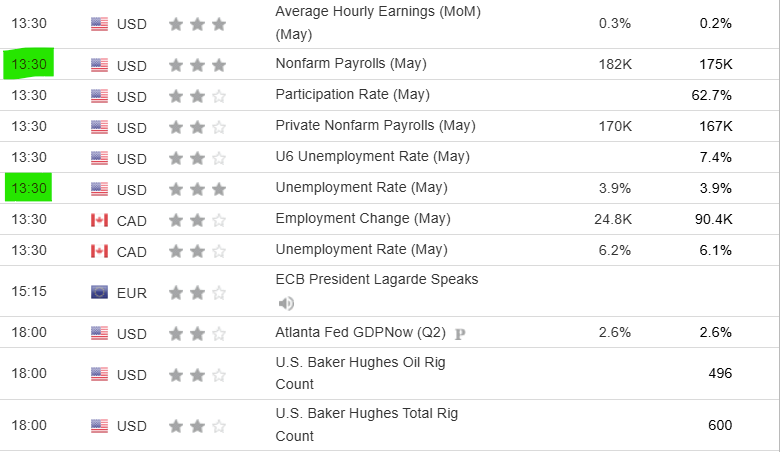Click the speaker icon under ECB President Lagarde Speaks
783x452 pixels.
point(286,303)
